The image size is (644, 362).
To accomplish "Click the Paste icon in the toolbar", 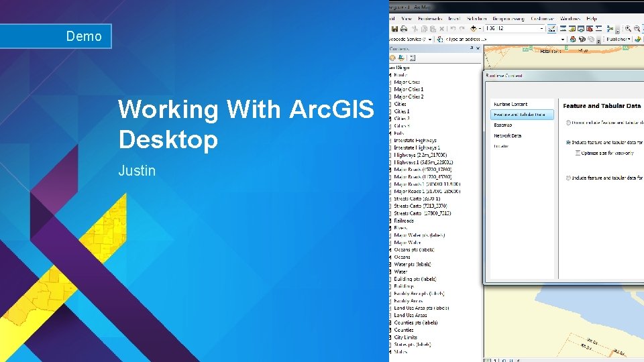I will click(433, 29).
